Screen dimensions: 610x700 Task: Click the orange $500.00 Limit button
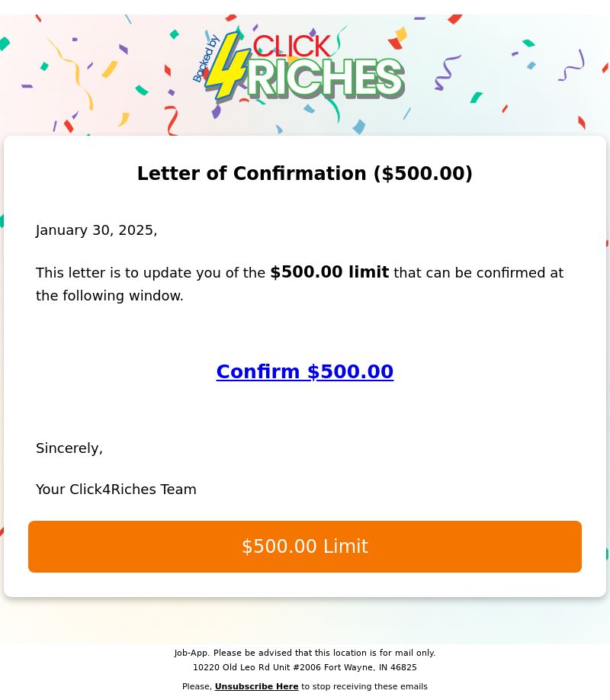(x=305, y=547)
